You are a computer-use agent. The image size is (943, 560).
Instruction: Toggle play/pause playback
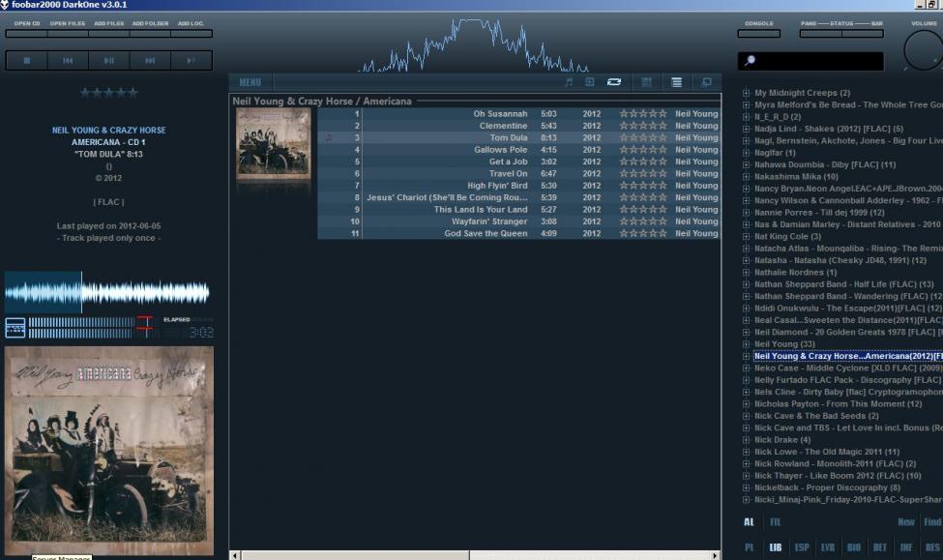click(x=109, y=61)
